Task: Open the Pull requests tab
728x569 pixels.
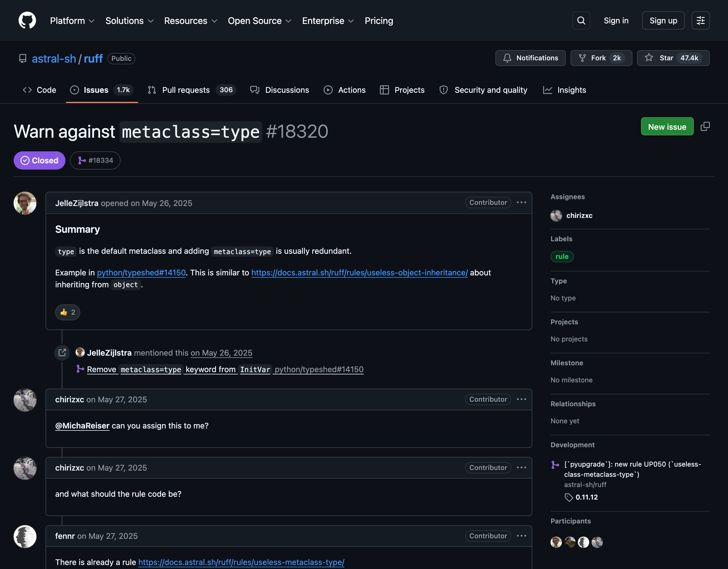Action: tap(192, 90)
